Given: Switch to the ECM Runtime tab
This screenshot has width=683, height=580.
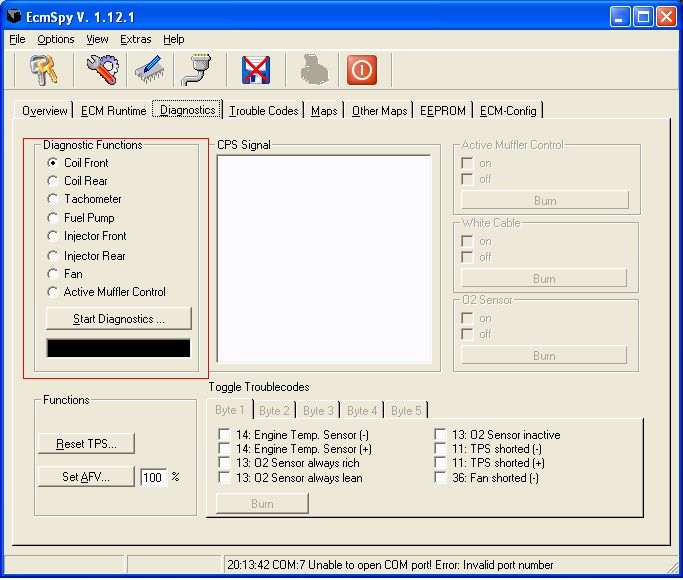Looking at the screenshot, I should 113,111.
